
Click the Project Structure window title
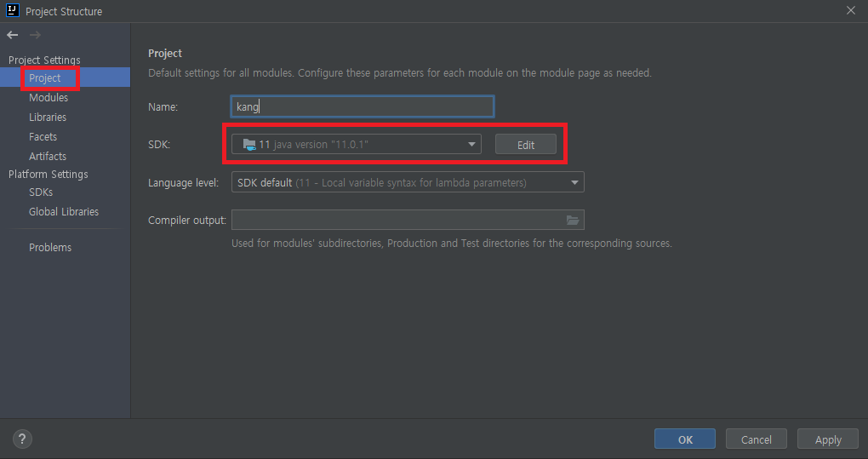click(64, 11)
